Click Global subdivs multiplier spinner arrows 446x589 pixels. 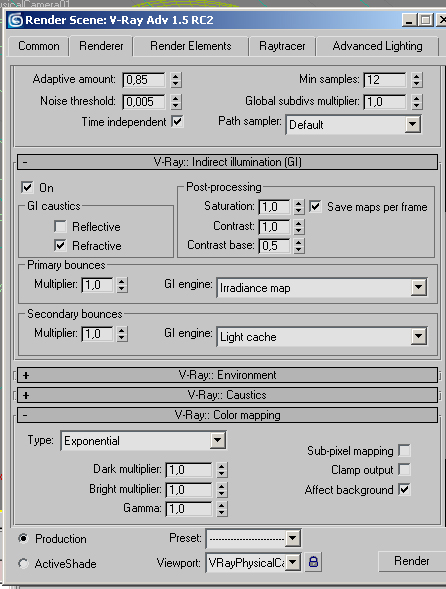pyautogui.click(x=416, y=101)
